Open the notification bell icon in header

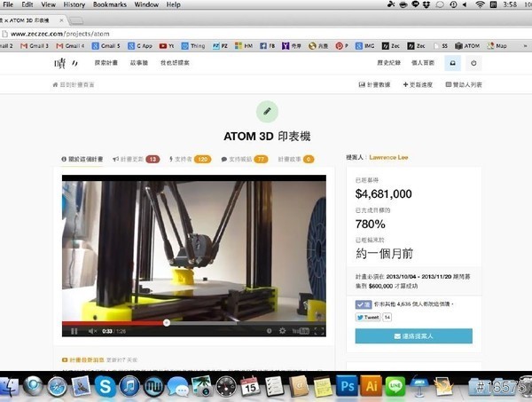click(x=452, y=63)
